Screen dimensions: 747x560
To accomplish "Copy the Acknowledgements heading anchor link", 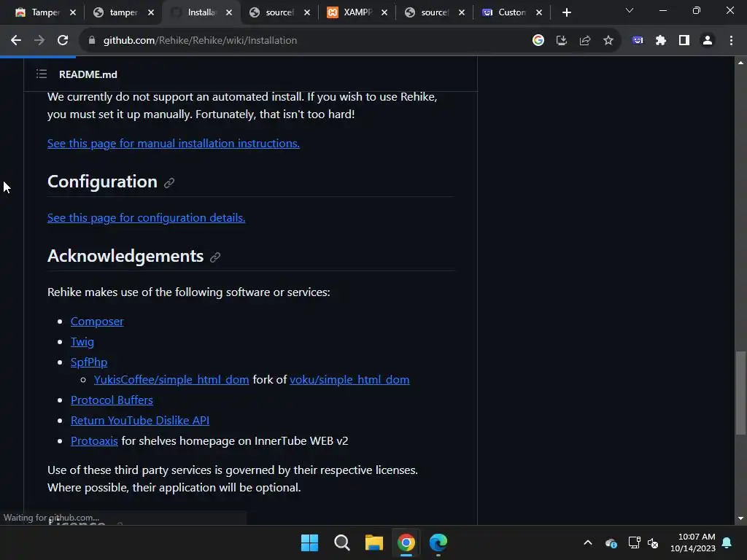I will [x=215, y=257].
